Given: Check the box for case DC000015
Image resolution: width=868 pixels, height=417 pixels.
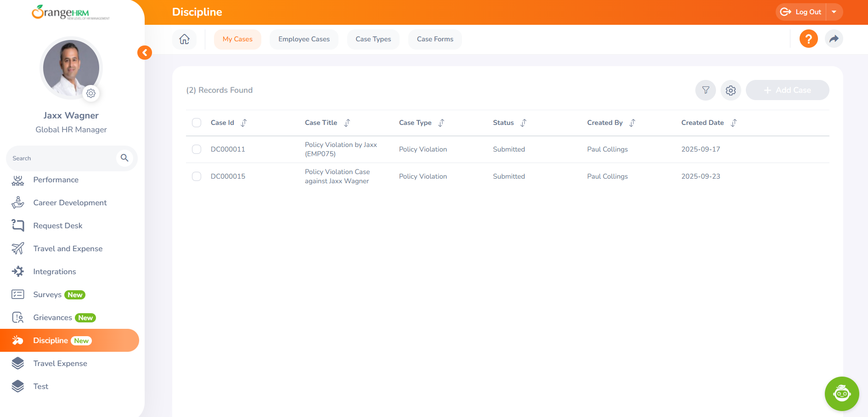Looking at the screenshot, I should click(x=197, y=176).
